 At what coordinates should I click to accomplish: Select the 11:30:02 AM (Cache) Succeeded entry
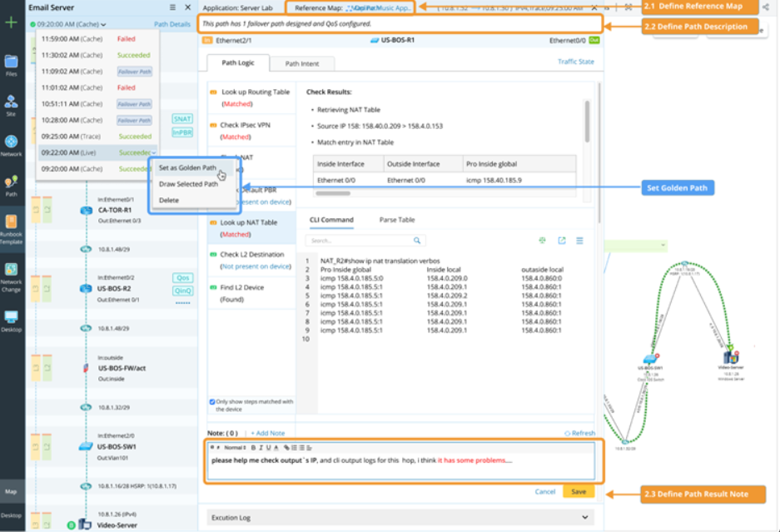coord(97,55)
